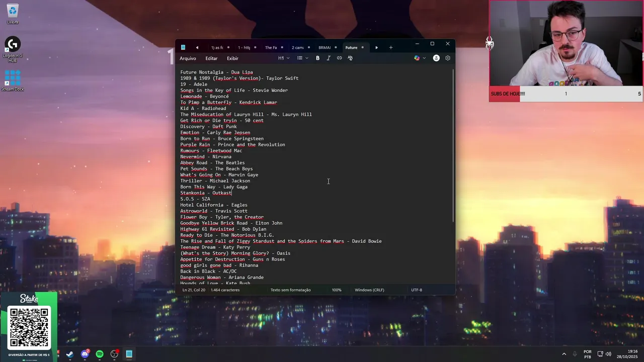
Task: Click the line 'Future Nostalgia - Dua Lipa'
Action: (x=216, y=72)
